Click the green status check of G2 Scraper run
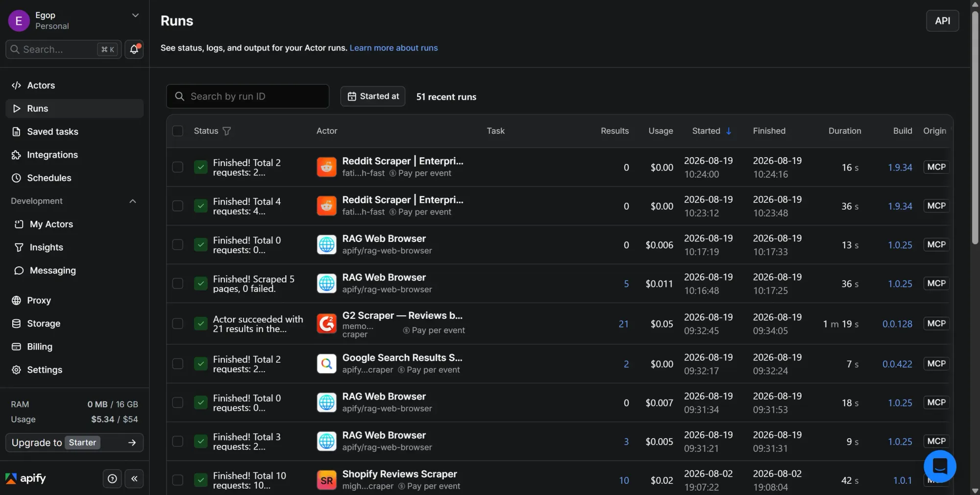This screenshot has height=495, width=980. pos(200,323)
